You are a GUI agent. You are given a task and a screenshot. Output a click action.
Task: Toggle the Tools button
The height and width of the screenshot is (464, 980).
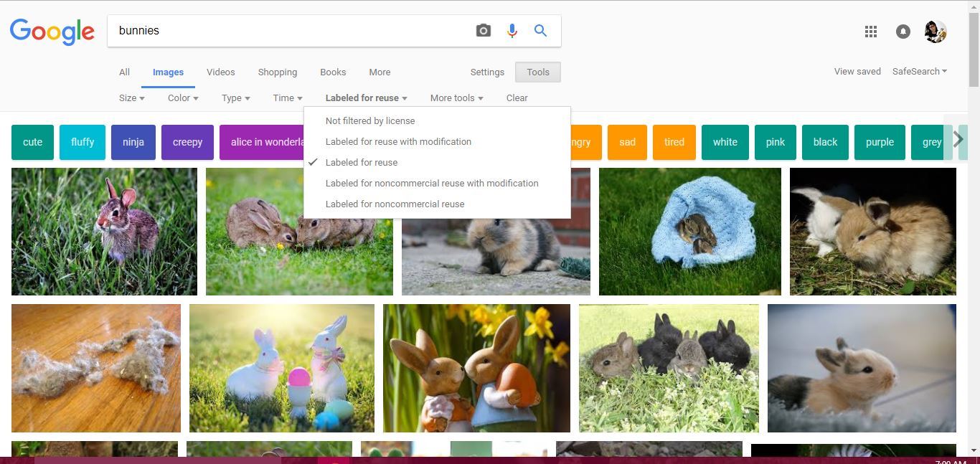coord(538,72)
